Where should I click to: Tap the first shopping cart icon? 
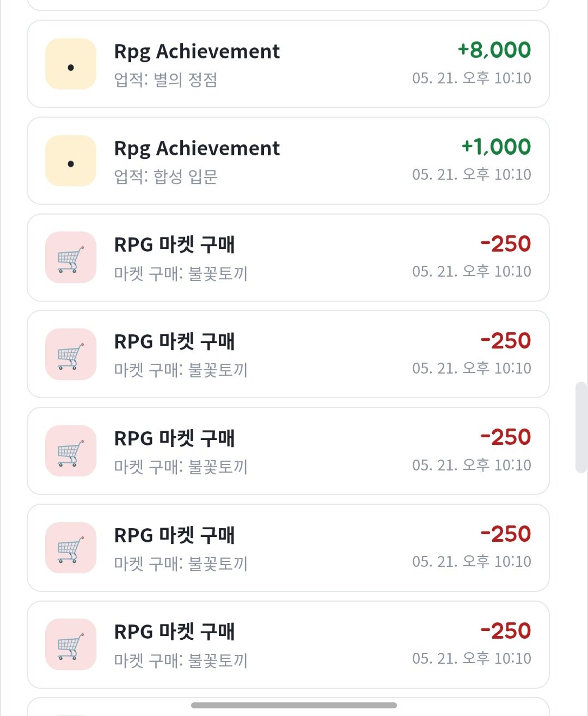pyautogui.click(x=71, y=258)
